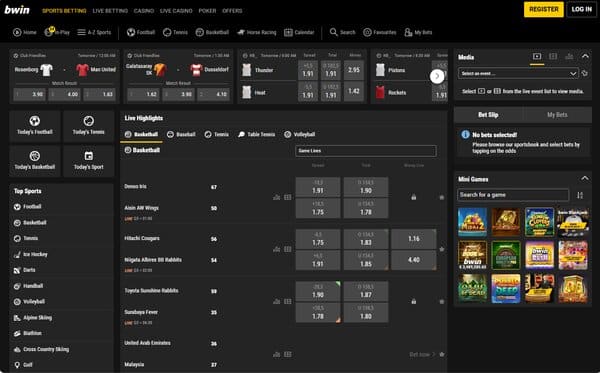
Task: Select Baseball tab in Live Highlights
Action: (181, 134)
